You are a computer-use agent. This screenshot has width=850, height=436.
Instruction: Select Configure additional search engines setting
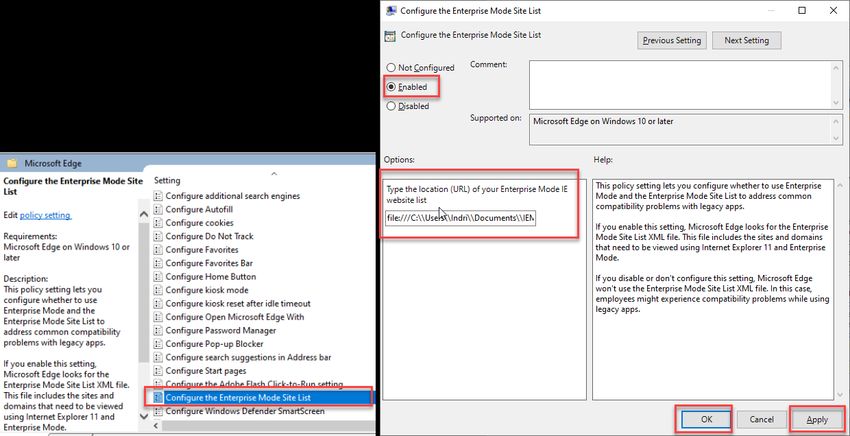tap(233, 196)
